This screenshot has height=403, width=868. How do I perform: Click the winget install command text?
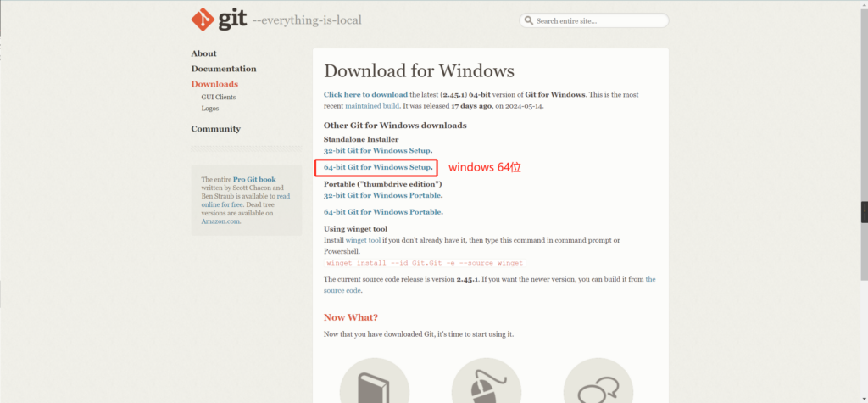(425, 263)
